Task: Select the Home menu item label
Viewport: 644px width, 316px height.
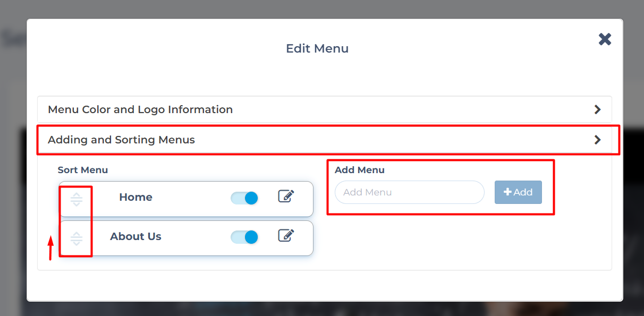Action: tap(135, 197)
